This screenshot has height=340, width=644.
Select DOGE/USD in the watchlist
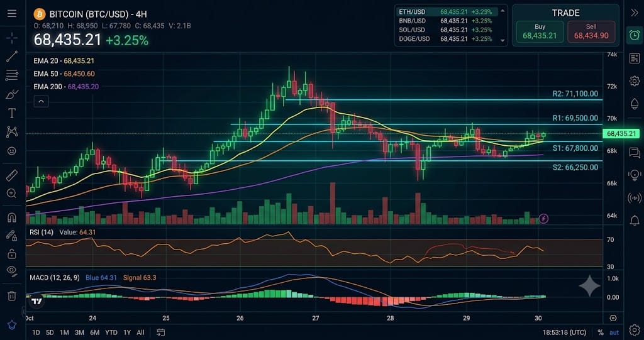[x=446, y=38]
